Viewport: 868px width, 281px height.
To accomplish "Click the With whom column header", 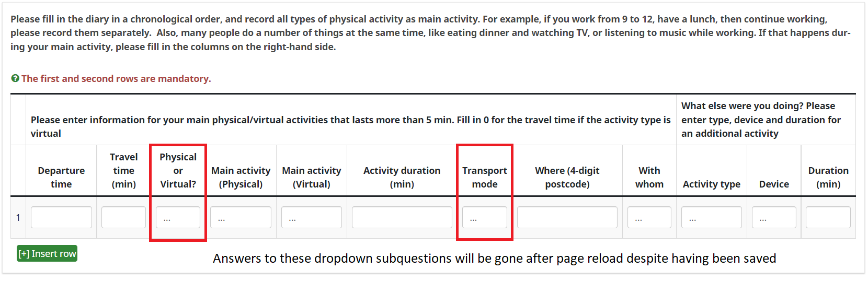I will (x=649, y=177).
